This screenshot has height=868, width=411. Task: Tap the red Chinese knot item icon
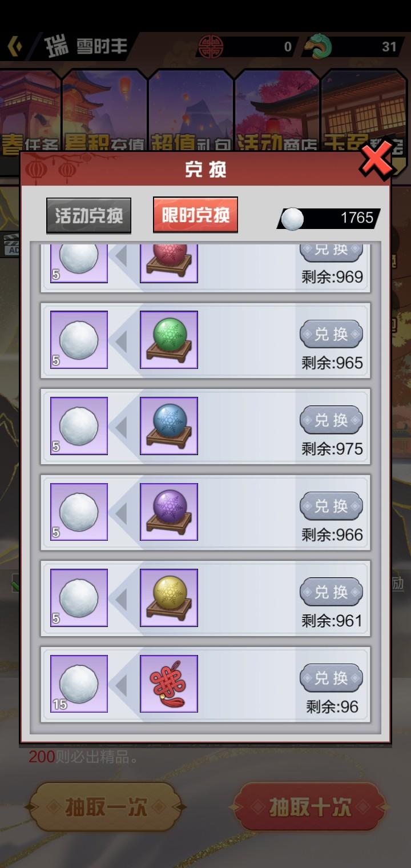click(x=169, y=684)
